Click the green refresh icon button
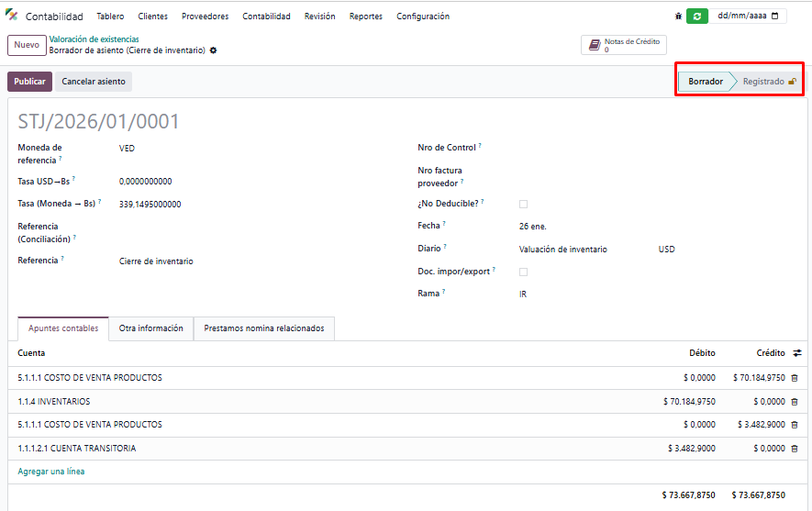This screenshot has width=812, height=511. [x=697, y=17]
